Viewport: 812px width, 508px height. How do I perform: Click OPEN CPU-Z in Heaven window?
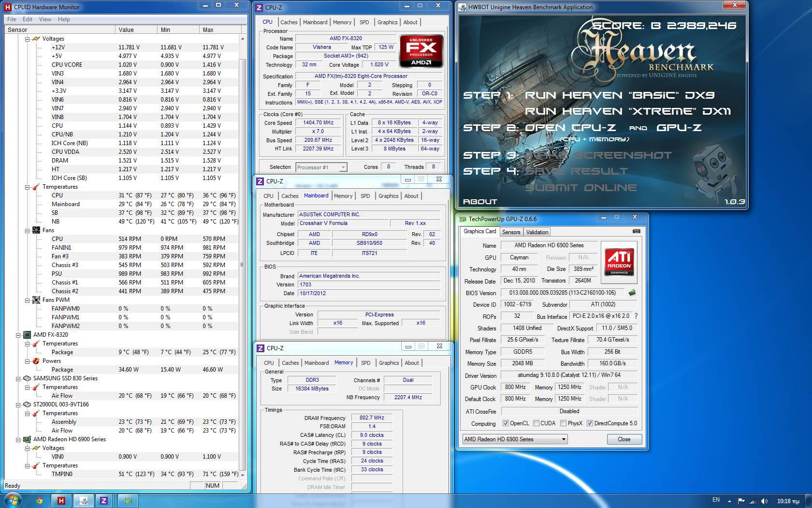pos(570,128)
